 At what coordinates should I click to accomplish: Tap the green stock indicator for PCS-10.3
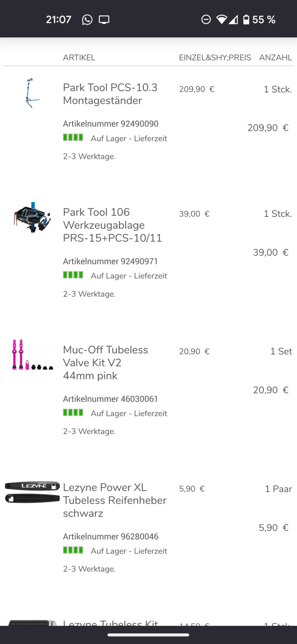coord(73,138)
